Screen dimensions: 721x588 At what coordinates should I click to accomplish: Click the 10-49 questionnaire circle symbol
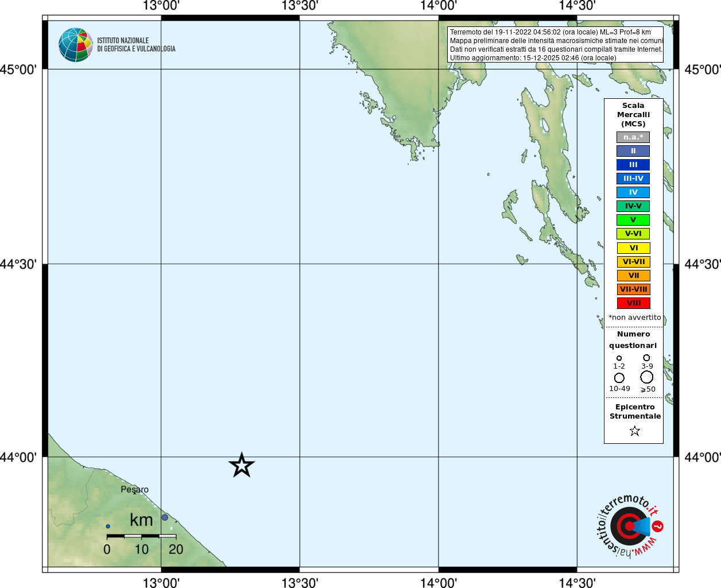pyautogui.click(x=619, y=378)
